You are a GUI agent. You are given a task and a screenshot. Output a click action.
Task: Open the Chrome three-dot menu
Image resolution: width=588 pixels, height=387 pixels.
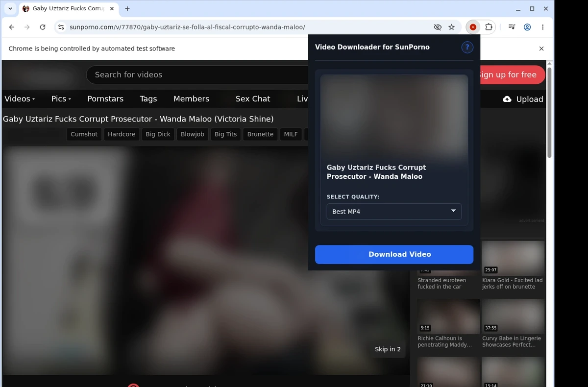pos(542,27)
